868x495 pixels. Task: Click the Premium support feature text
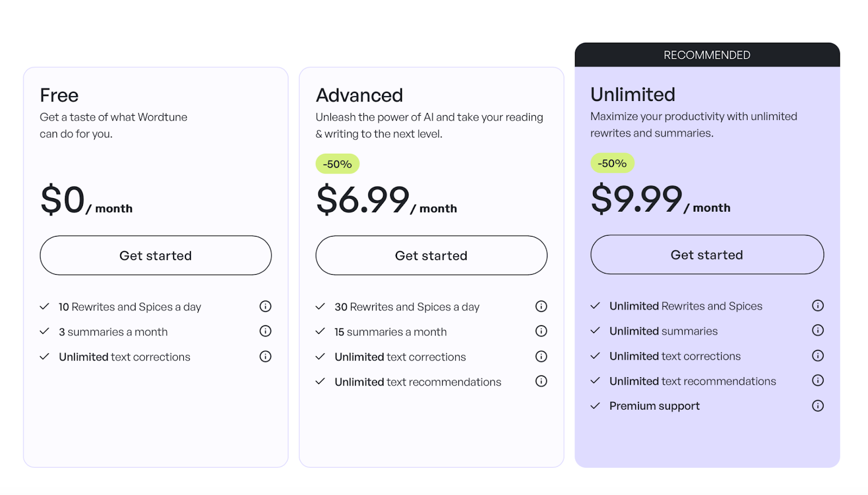(x=654, y=406)
